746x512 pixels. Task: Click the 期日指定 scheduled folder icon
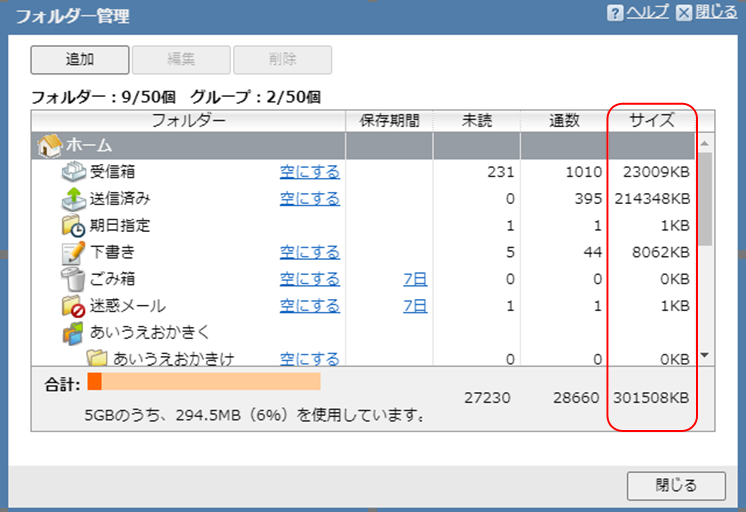tap(74, 225)
